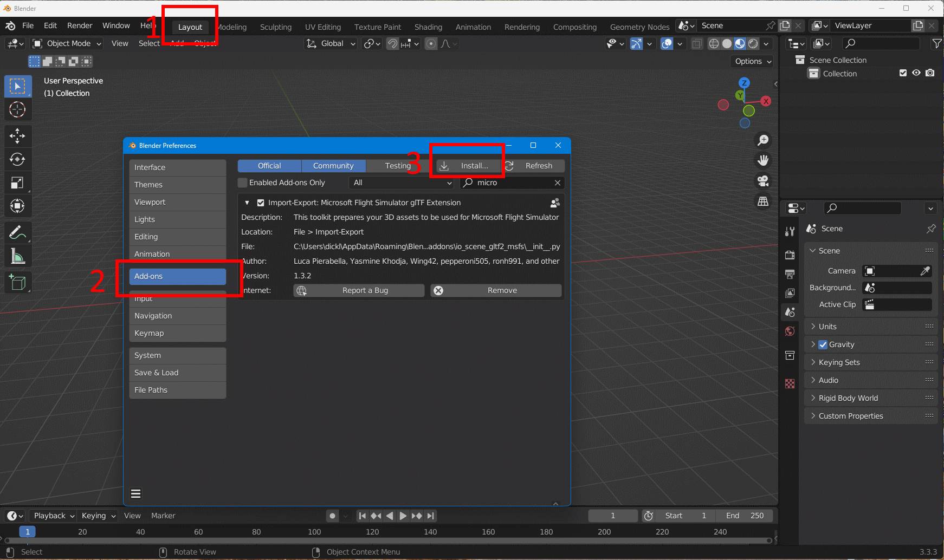
Task: Toggle the Gravity checkbox
Action: tap(823, 344)
